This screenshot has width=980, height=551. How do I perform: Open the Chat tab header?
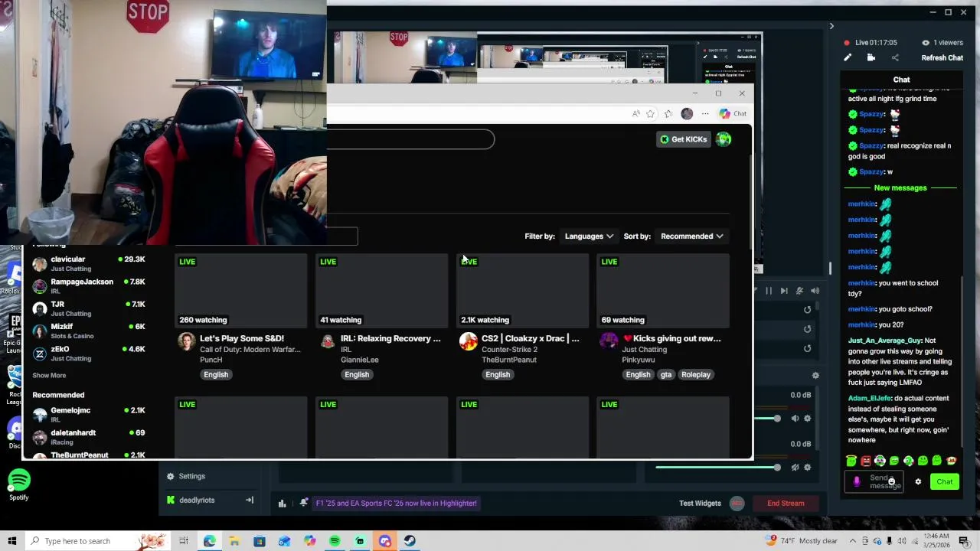[x=901, y=80]
